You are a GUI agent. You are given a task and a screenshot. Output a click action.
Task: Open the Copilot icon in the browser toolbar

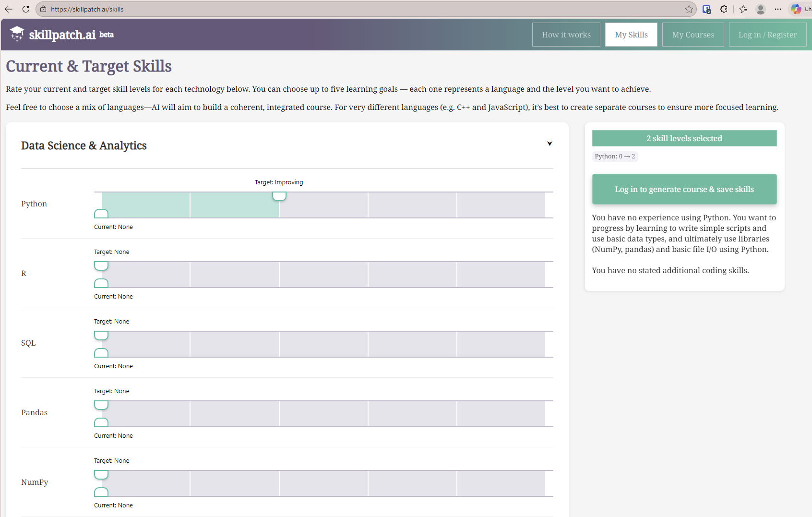[796, 9]
